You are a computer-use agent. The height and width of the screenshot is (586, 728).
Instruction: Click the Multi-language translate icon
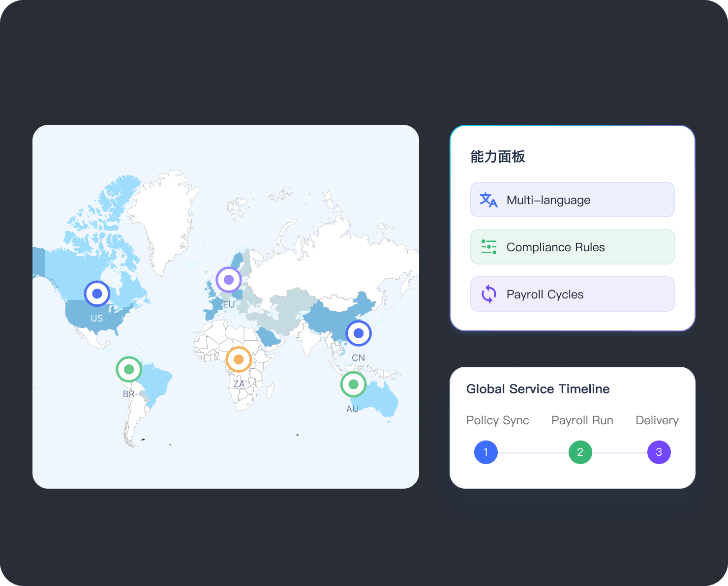tap(488, 200)
